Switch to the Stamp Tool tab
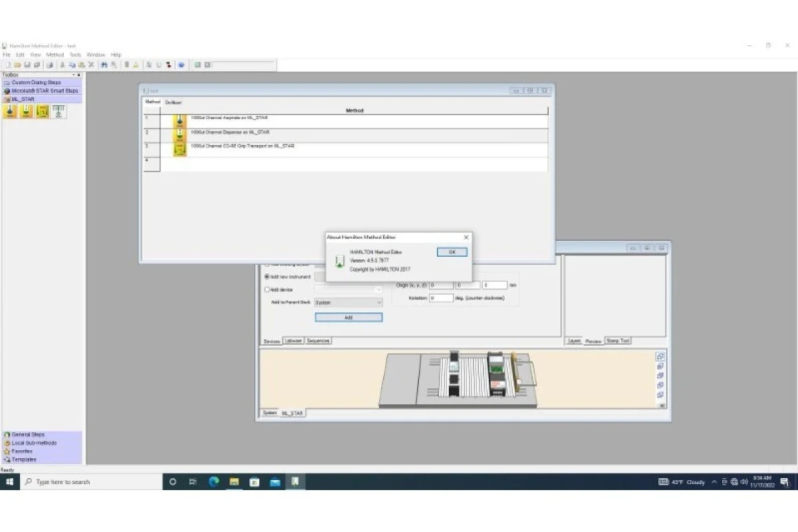 [618, 340]
